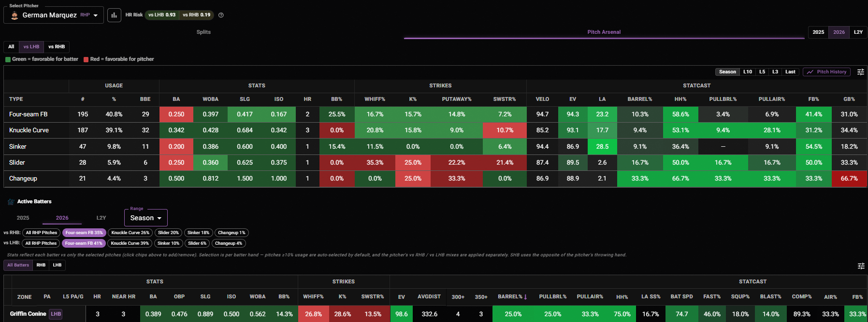This screenshot has width=868, height=322.
Task: Sort by the BARREL% descending arrow
Action: click(x=525, y=297)
